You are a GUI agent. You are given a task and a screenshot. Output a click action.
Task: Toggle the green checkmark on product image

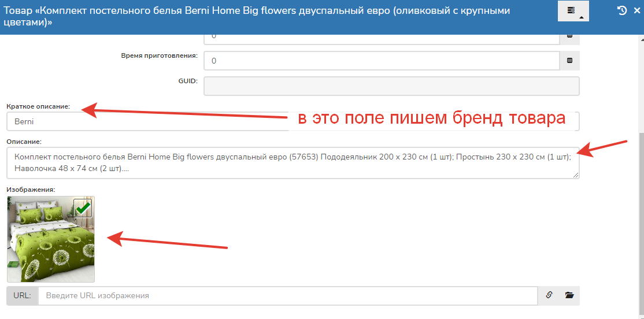83,208
